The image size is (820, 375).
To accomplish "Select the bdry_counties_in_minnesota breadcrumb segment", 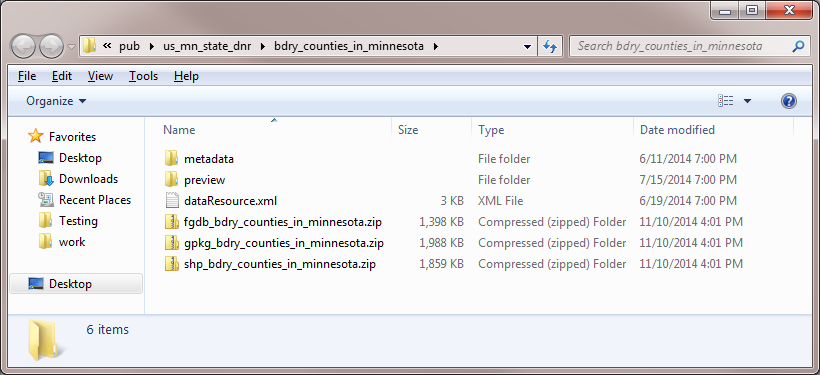I will [x=349, y=46].
